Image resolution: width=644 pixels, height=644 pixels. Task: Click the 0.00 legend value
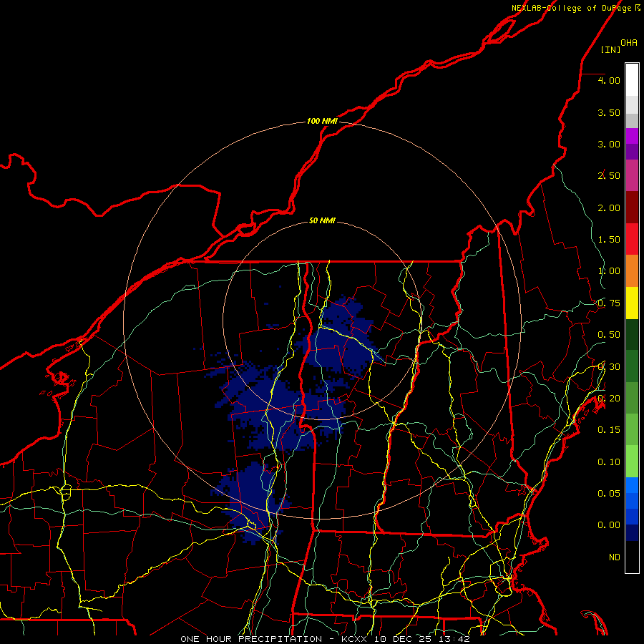click(609, 525)
